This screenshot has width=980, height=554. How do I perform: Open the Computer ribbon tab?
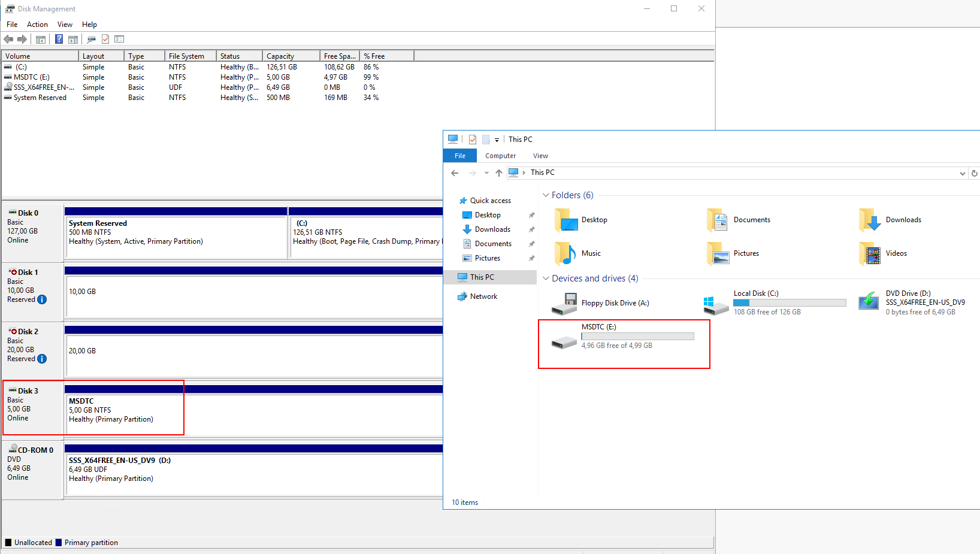tap(500, 156)
